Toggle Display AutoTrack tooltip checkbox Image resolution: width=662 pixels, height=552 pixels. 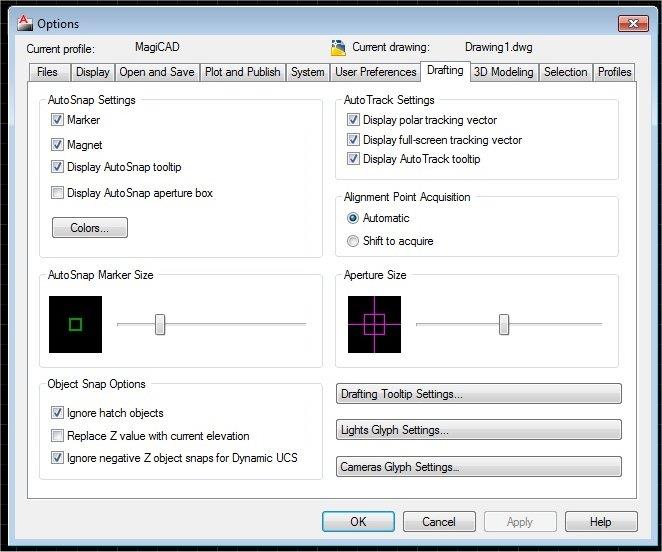[x=353, y=159]
